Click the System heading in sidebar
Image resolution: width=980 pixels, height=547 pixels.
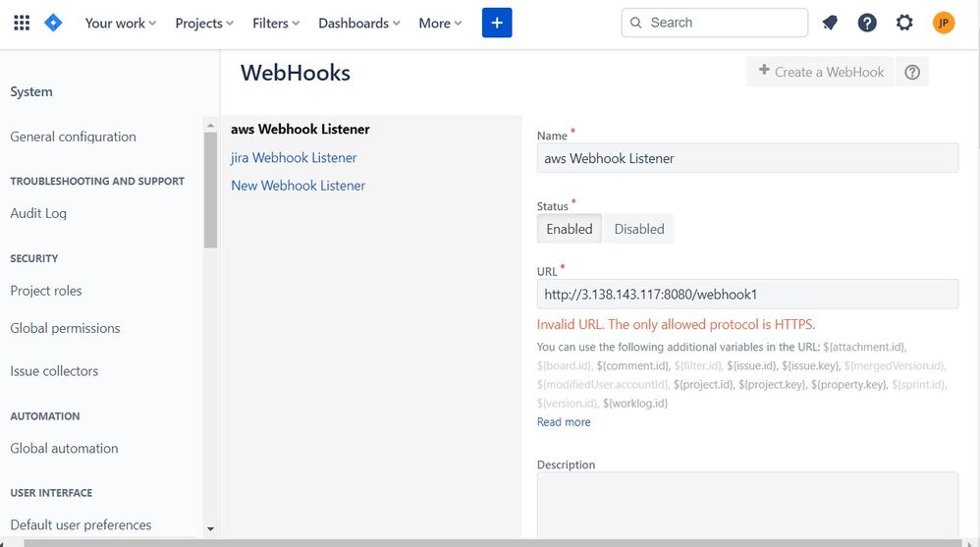(31, 92)
